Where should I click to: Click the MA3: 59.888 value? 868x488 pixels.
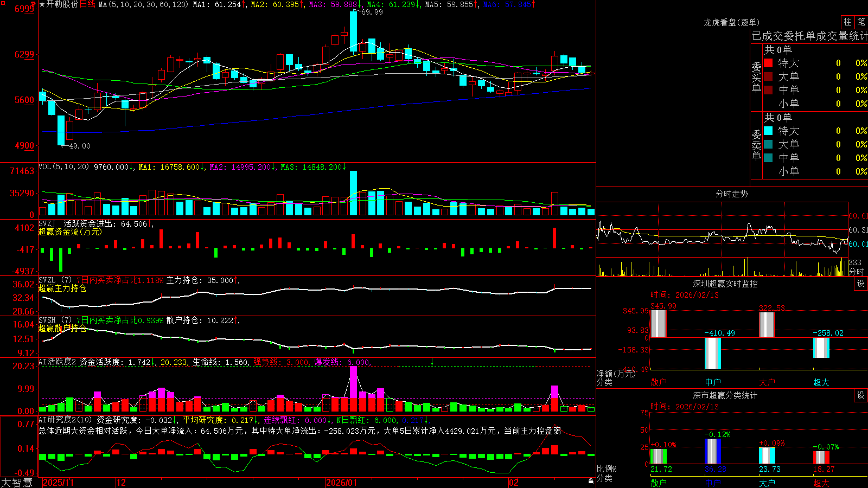coord(333,4)
